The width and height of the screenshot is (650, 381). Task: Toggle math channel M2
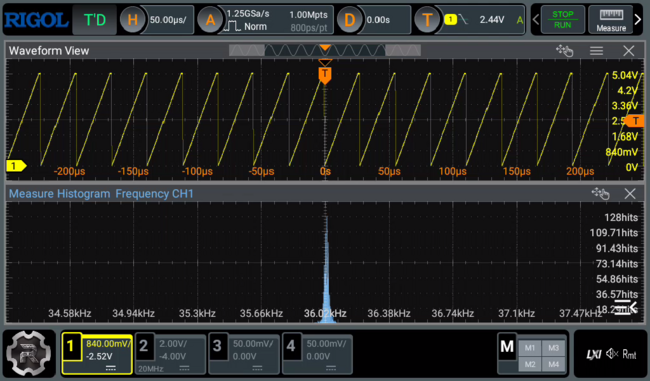tap(529, 364)
